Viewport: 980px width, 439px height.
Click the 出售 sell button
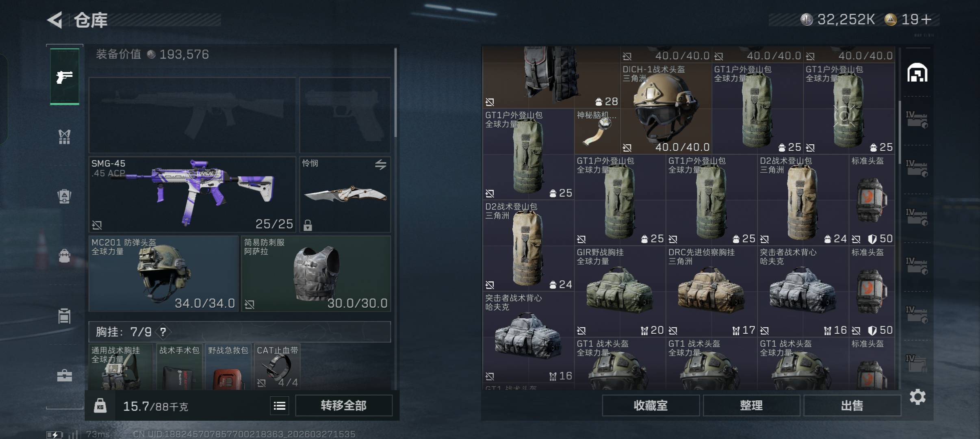pyautogui.click(x=852, y=405)
